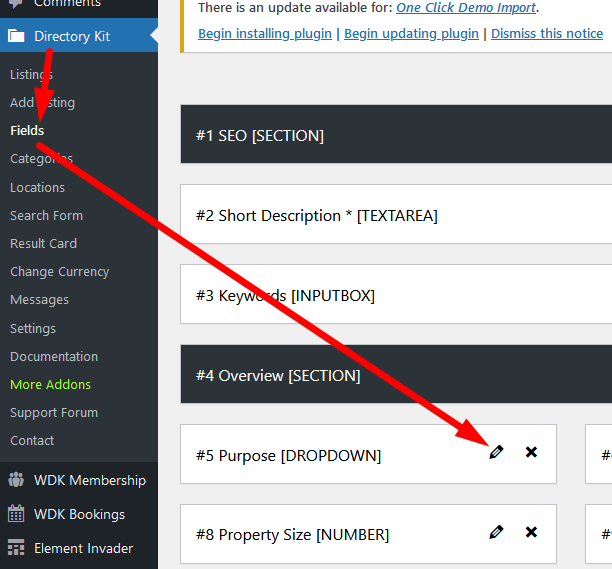Edit the #8 Property Size field
The width and height of the screenshot is (612, 569).
coord(496,532)
